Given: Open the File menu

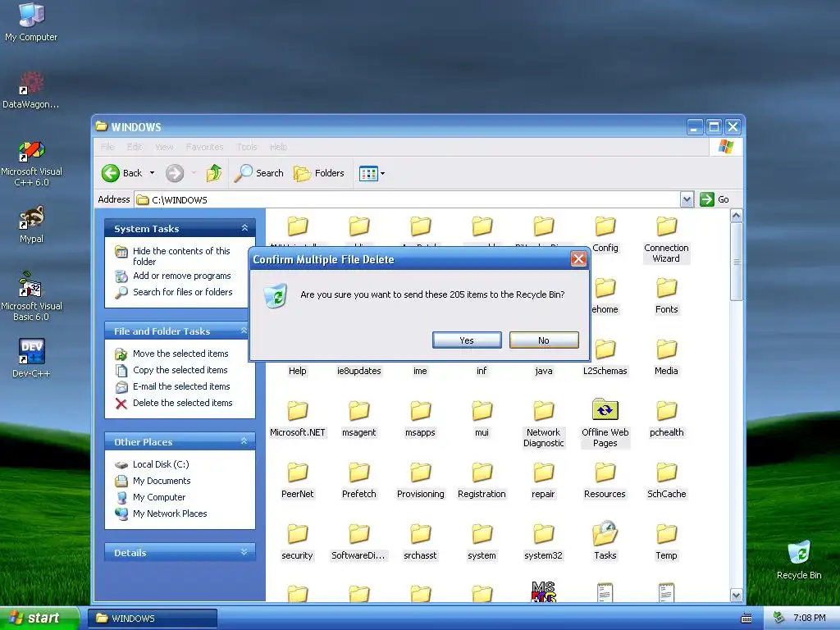Looking at the screenshot, I should pos(107,147).
